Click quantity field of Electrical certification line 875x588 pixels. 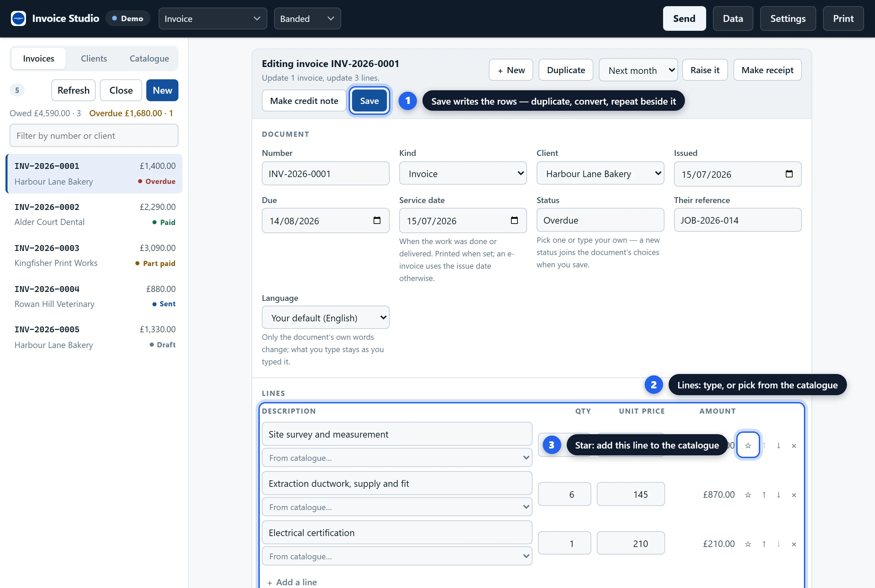coord(564,543)
